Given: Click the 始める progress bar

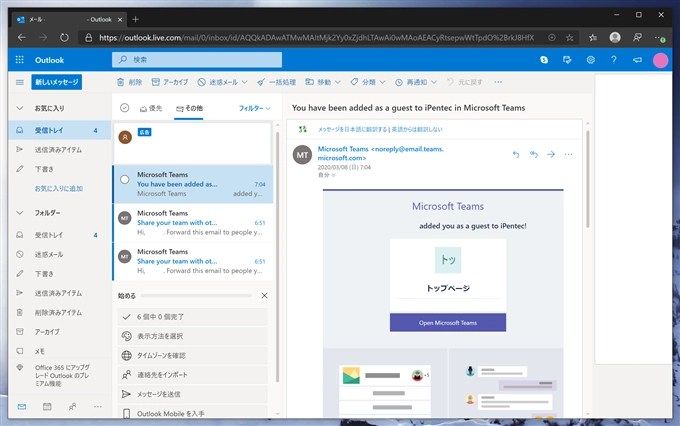Looking at the screenshot, I should pos(196,295).
